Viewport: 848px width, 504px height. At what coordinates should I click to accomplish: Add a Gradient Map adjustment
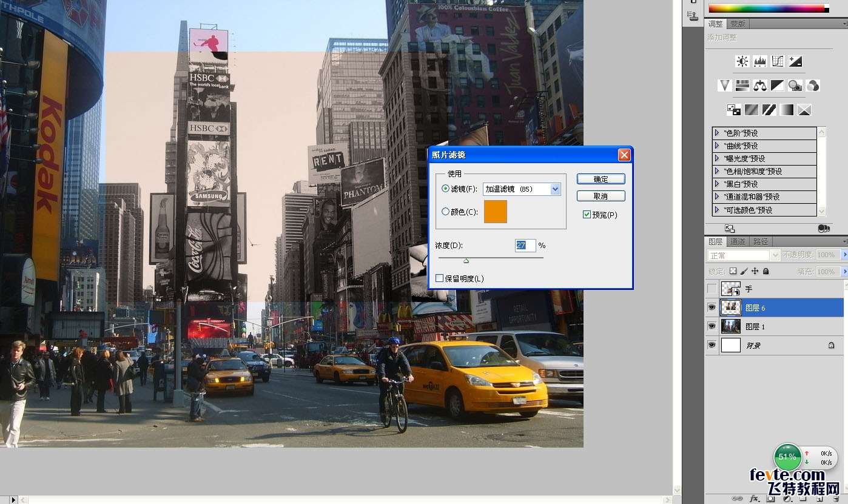787,110
